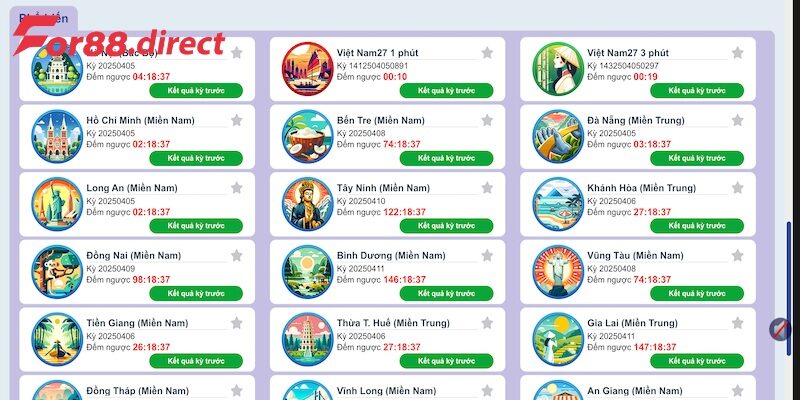Open the Bến Tre coconut icon
Image resolution: width=800 pixels, height=400 pixels.
tap(307, 137)
